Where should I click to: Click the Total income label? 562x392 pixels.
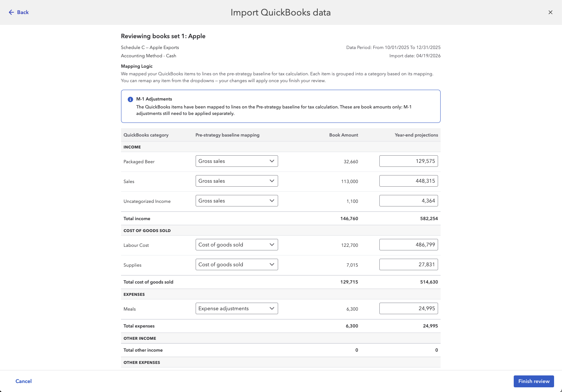137,219
